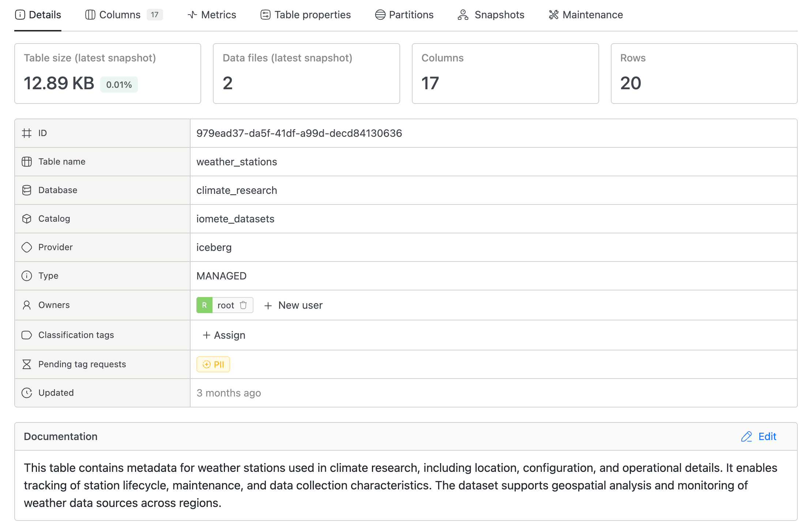Click the trash icon next to root owner
The image size is (812, 526).
[x=243, y=305]
